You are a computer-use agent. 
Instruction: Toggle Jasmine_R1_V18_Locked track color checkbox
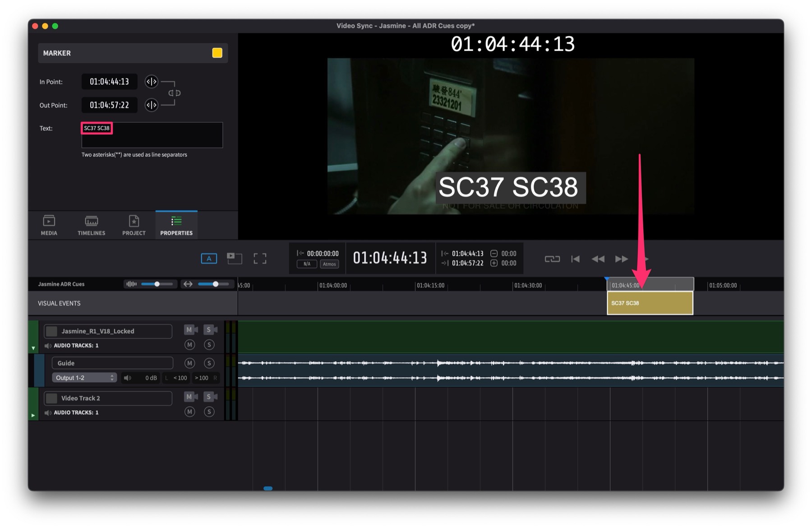tap(52, 331)
